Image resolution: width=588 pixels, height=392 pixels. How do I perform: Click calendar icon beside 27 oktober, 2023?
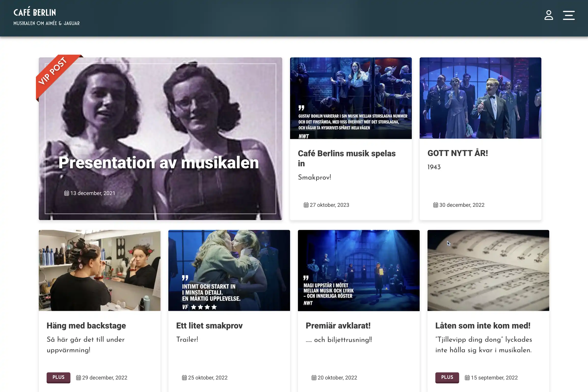(x=306, y=205)
